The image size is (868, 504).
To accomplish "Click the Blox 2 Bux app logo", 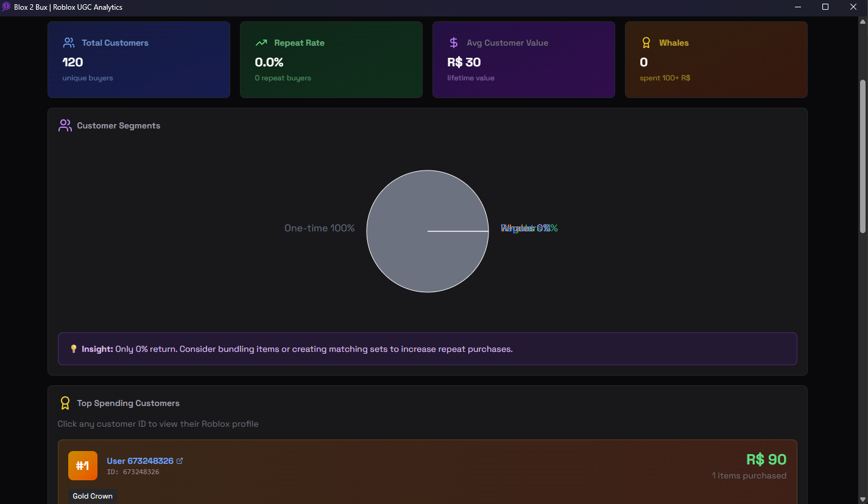I will pos(7,7).
